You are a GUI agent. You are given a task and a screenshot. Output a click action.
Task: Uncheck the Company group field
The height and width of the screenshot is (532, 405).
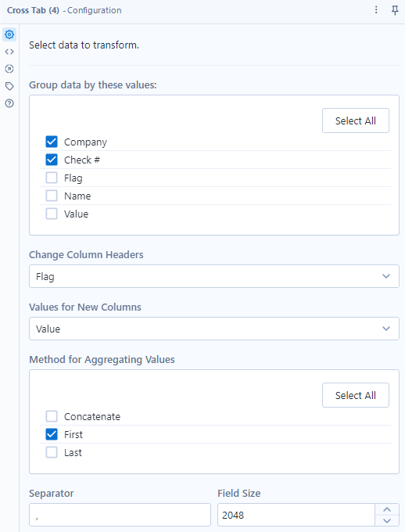pos(52,142)
